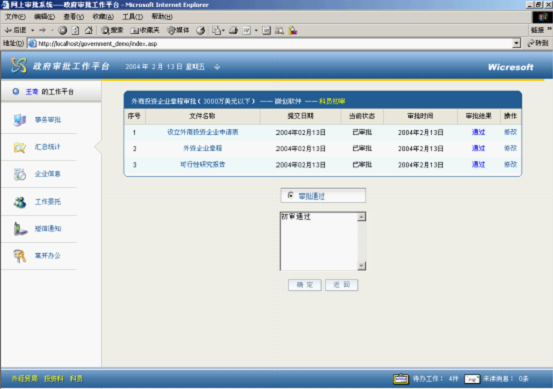
Task: Click inside the 初审通过 comment textarea
Action: tap(319, 242)
